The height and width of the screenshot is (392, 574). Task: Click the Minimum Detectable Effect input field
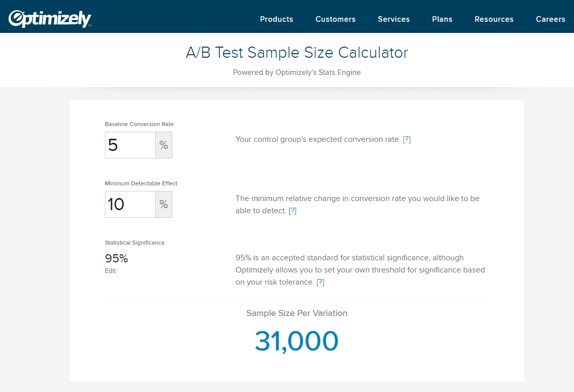click(x=130, y=205)
